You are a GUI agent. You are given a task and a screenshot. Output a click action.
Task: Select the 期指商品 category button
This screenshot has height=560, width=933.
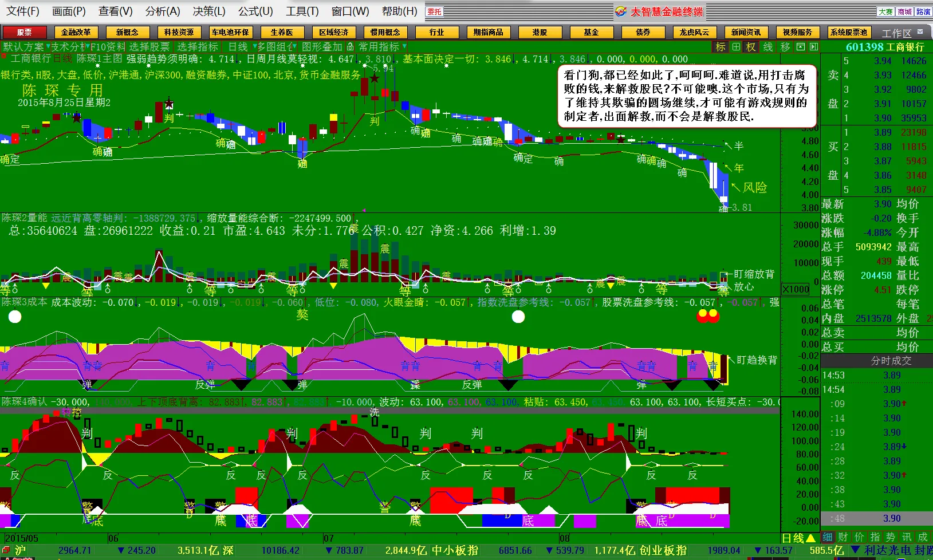(489, 32)
